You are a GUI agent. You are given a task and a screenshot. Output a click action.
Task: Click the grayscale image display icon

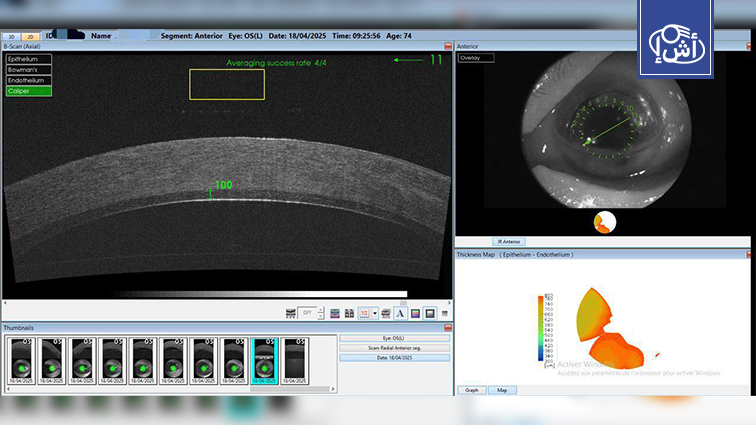tap(430, 313)
